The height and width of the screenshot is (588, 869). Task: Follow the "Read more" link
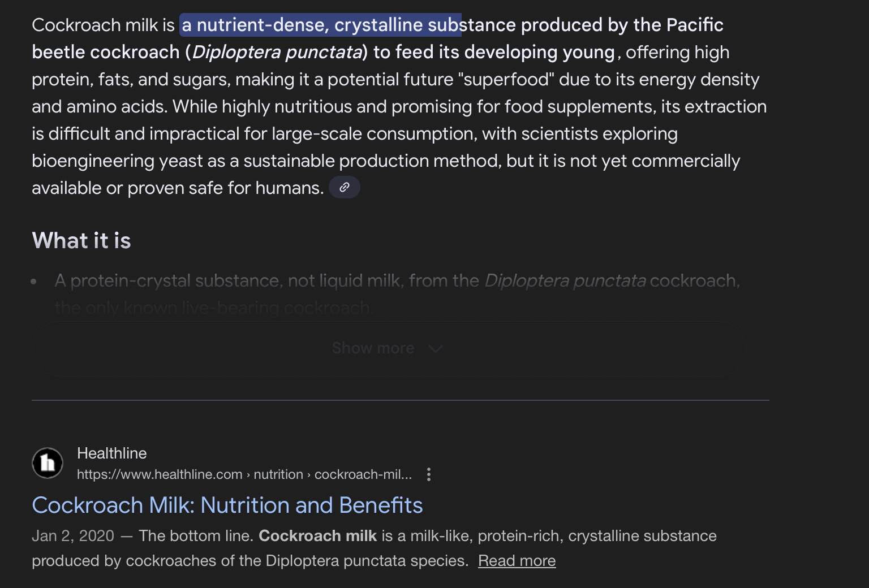click(x=517, y=561)
